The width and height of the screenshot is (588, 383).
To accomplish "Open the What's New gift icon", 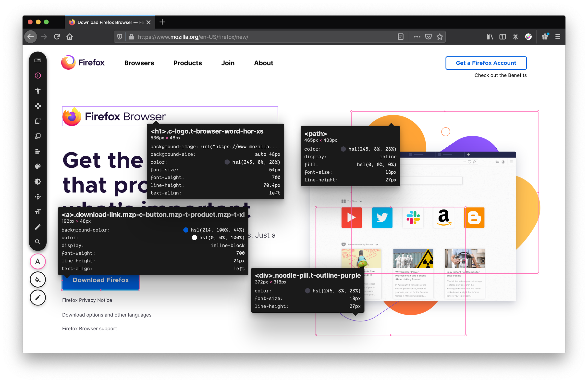I will coord(545,37).
